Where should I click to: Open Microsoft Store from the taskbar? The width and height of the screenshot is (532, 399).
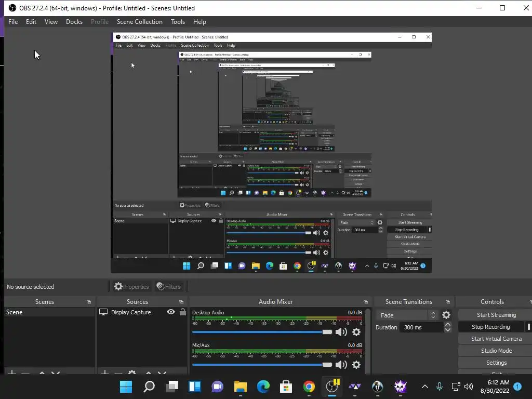(286, 387)
